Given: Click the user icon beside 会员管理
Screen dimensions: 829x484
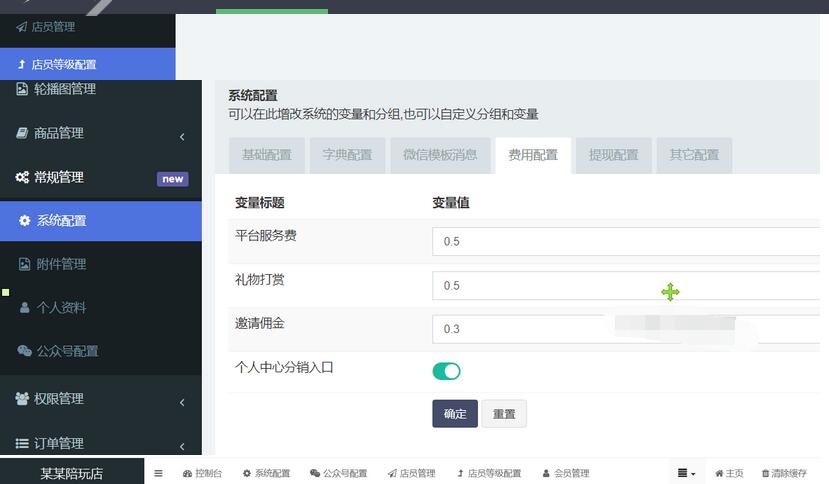Looking at the screenshot, I should [546, 473].
